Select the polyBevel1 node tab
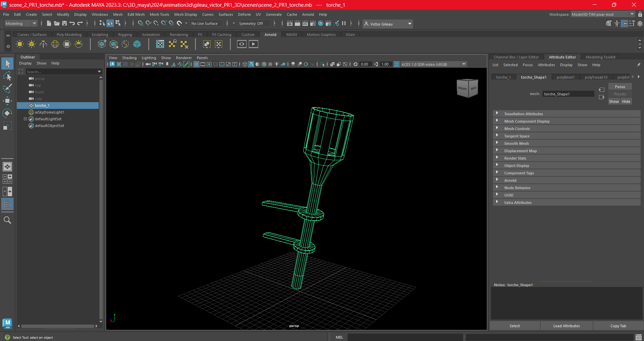This screenshot has width=644, height=341. tap(565, 77)
